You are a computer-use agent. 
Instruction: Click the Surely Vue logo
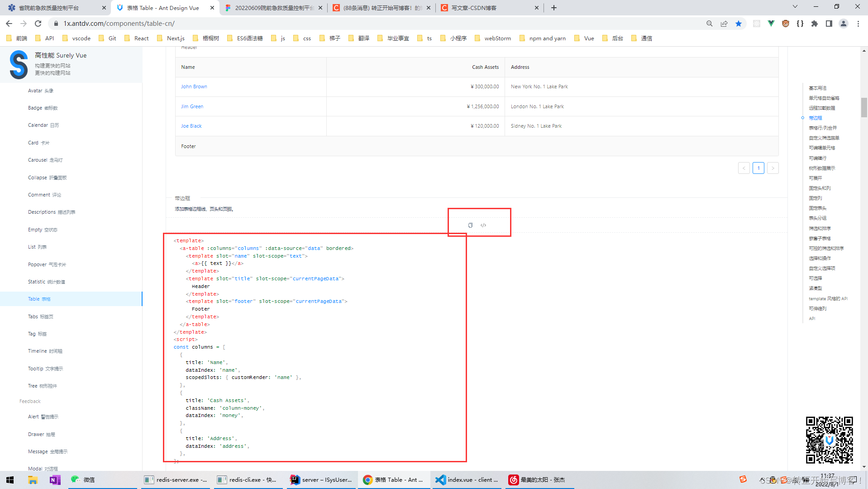(19, 64)
